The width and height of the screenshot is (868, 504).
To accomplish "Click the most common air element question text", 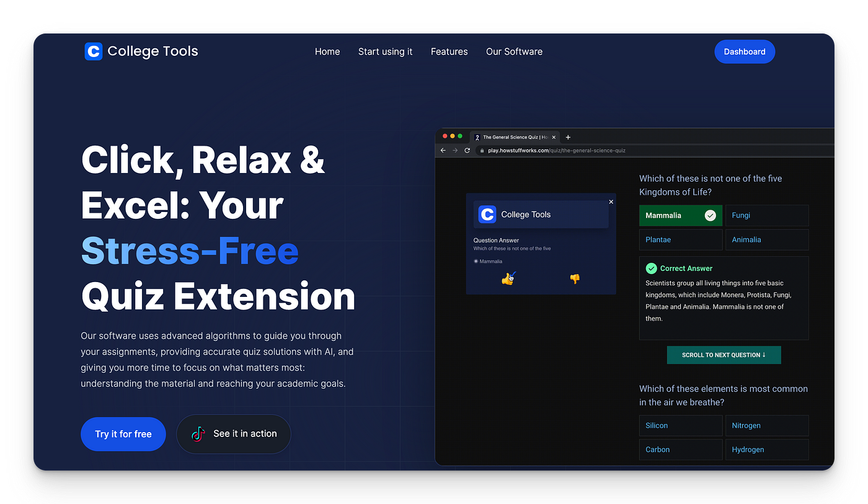I will (x=724, y=396).
